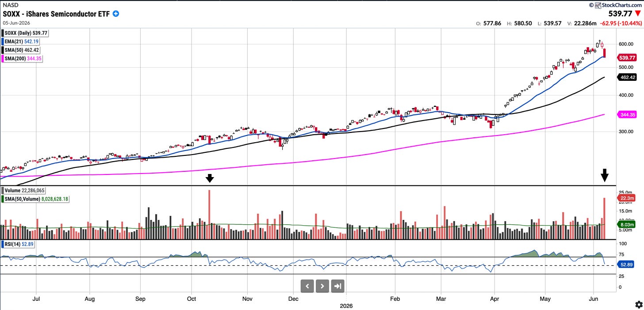
Task: Click the O: 577.86 open value
Action: click(x=488, y=23)
